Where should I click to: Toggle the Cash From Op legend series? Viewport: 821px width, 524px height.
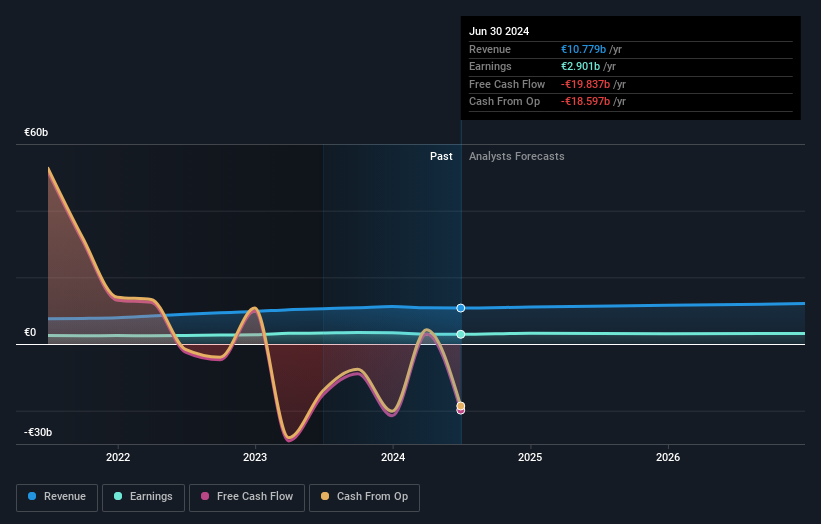pyautogui.click(x=364, y=497)
